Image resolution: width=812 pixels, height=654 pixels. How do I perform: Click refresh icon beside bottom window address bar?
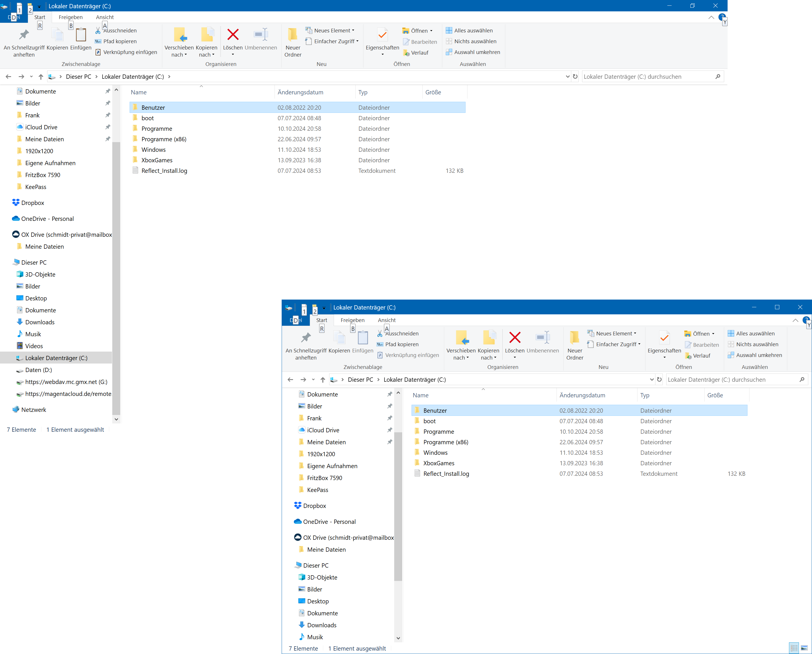pyautogui.click(x=659, y=379)
